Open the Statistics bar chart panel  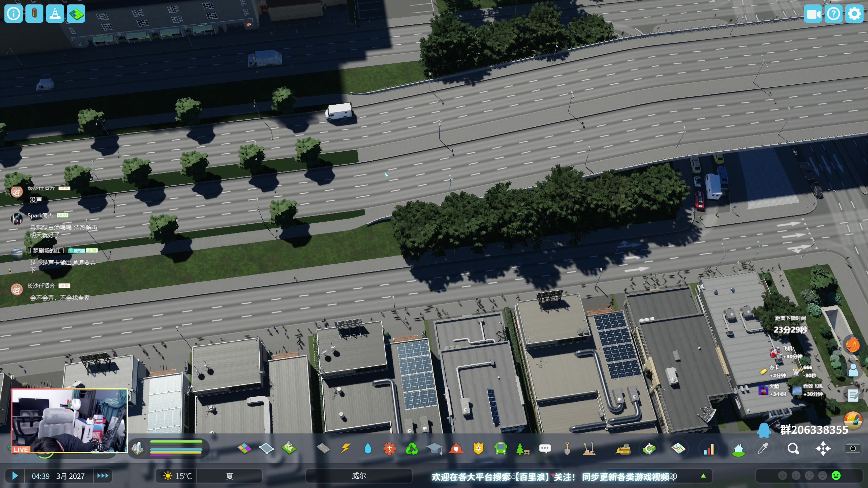(x=709, y=449)
